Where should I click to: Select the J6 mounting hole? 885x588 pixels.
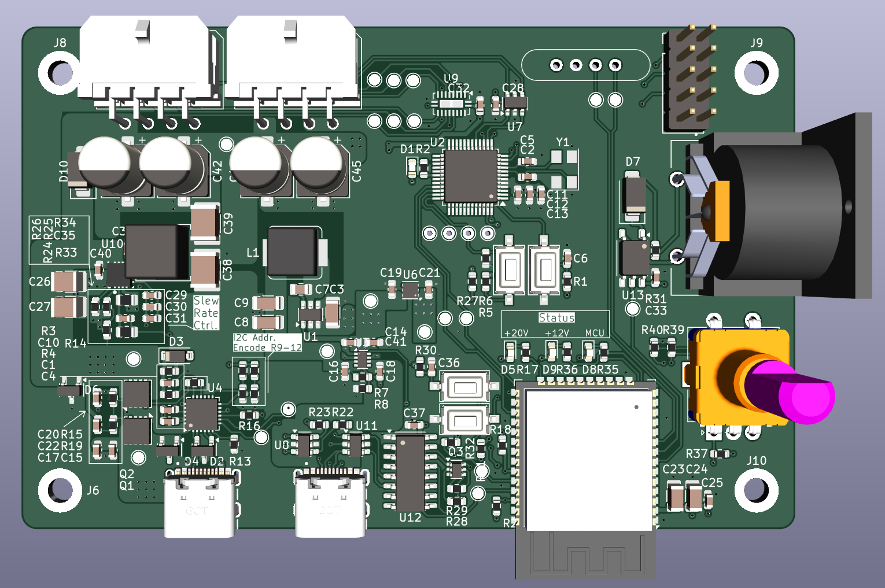tap(60, 490)
